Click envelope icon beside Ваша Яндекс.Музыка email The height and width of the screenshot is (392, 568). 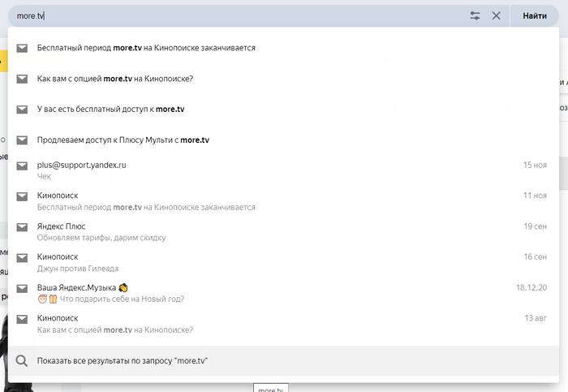(22, 288)
